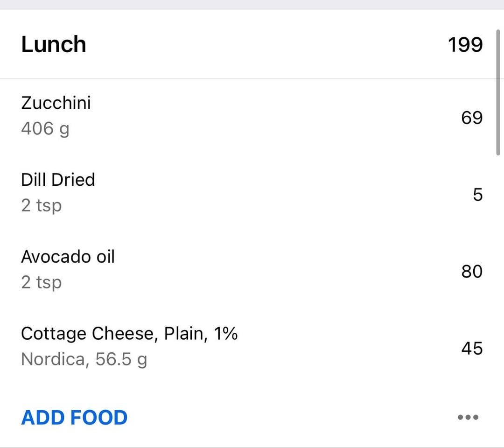Image resolution: width=504 pixels, height=448 pixels.
Task: Tap the 406 g Zucchini serving size
Action: coord(45,128)
